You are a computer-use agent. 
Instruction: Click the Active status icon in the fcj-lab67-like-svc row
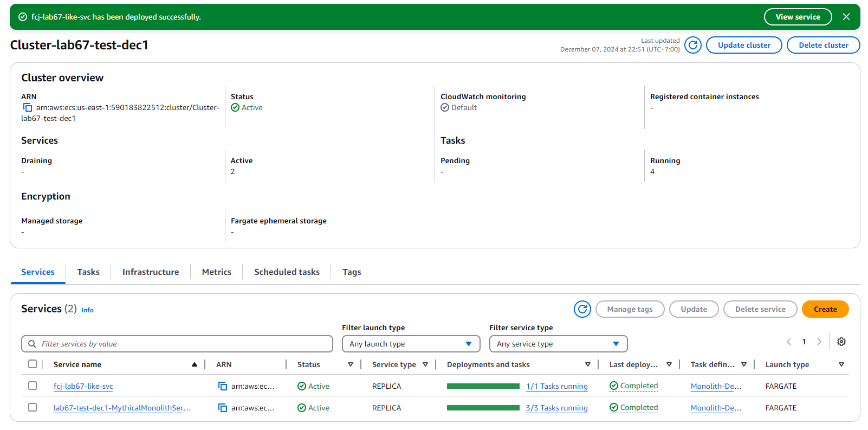[302, 386]
